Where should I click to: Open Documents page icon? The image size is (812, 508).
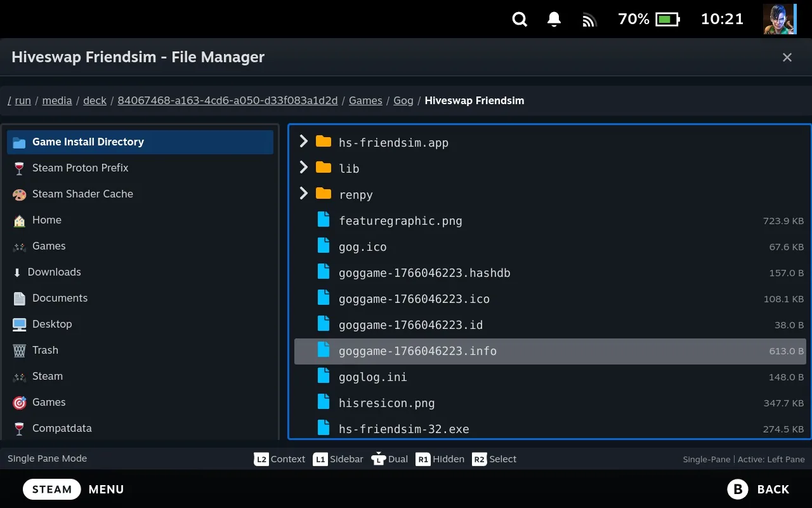click(x=19, y=298)
